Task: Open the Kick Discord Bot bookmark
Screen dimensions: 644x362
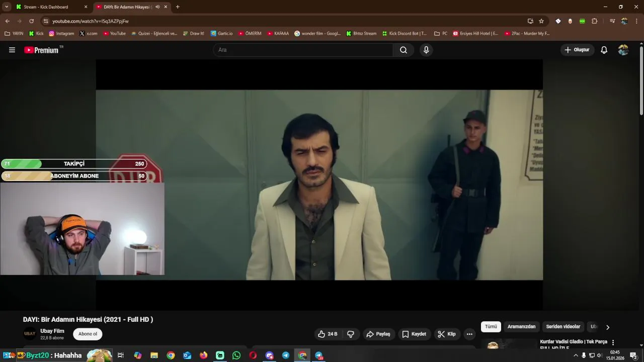Action: tap(405, 34)
